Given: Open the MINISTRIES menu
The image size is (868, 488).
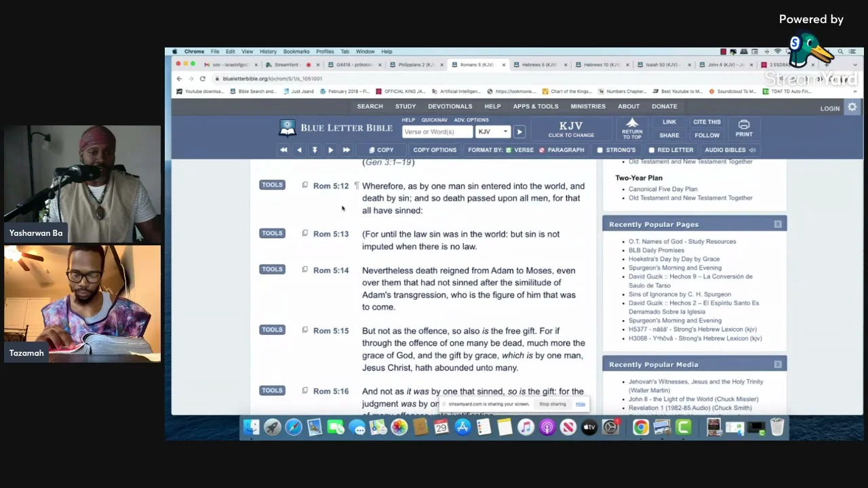Looking at the screenshot, I should 588,106.
